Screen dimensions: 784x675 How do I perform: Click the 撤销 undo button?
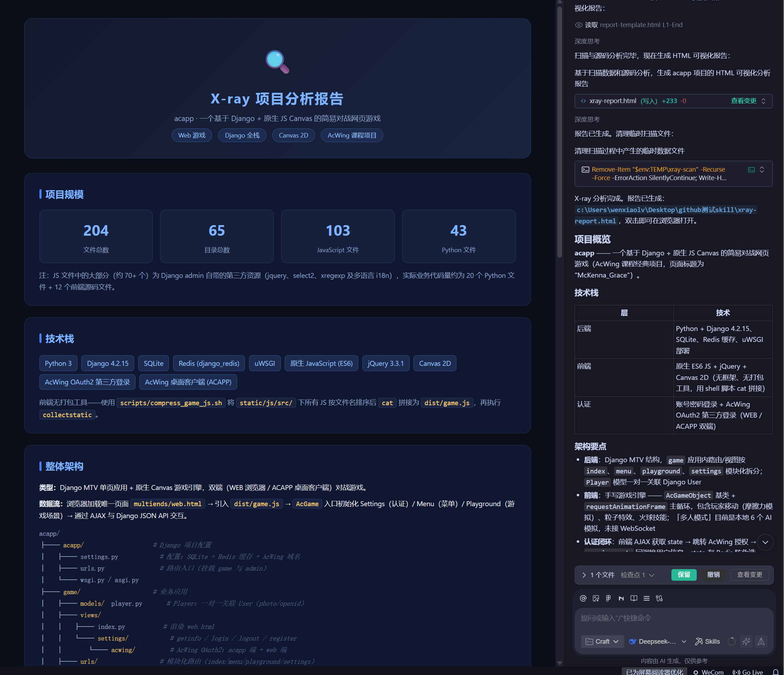pos(713,575)
